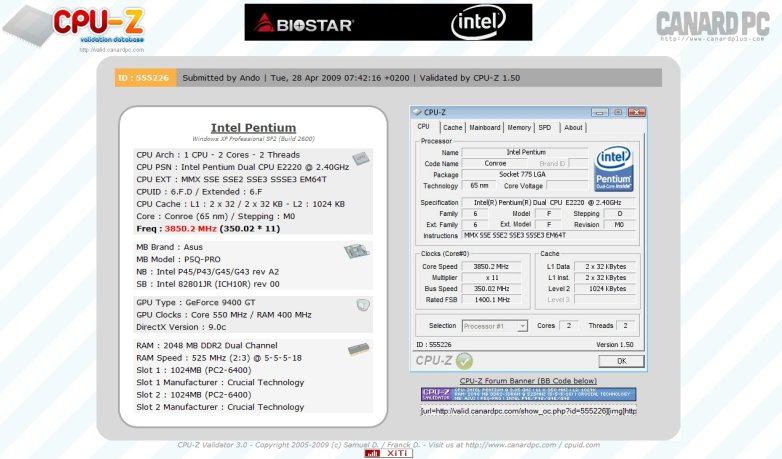Minimize the CPU-Z window
The image size is (782, 459).
point(599,112)
